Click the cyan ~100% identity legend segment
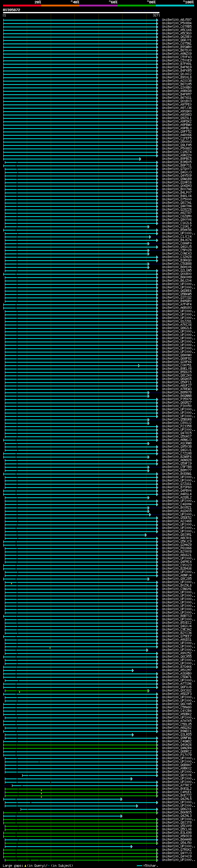This screenshot has height=868, width=197. coord(175,6)
